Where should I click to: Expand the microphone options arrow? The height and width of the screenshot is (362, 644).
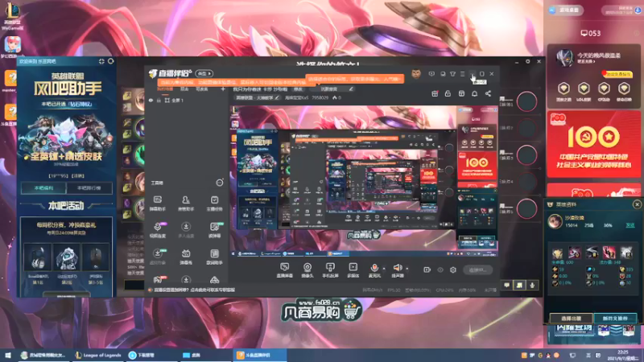tap(384, 269)
